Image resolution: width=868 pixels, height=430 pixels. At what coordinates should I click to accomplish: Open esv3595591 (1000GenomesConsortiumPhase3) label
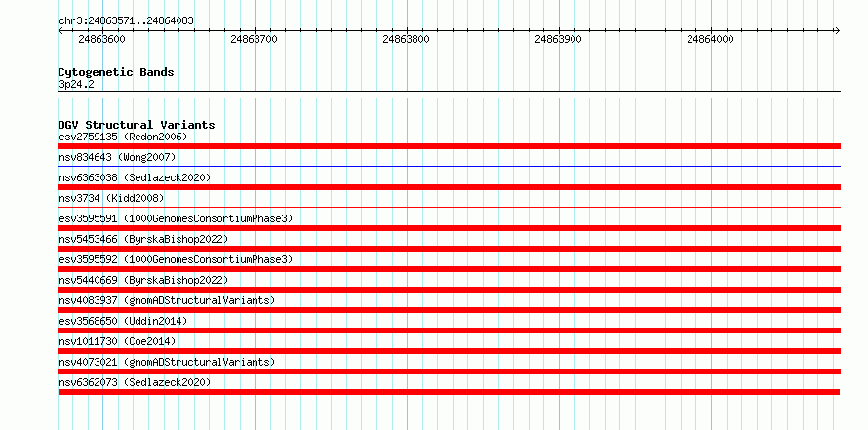click(176, 218)
